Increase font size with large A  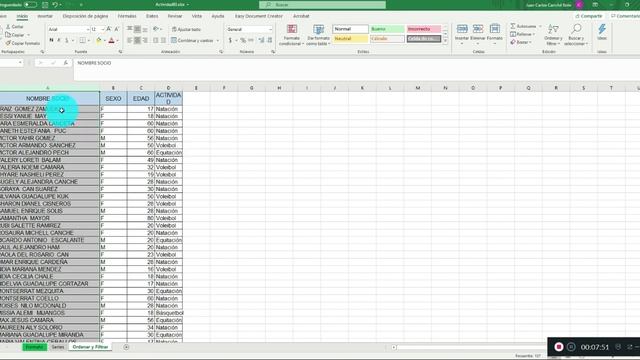pyautogui.click(x=109, y=29)
